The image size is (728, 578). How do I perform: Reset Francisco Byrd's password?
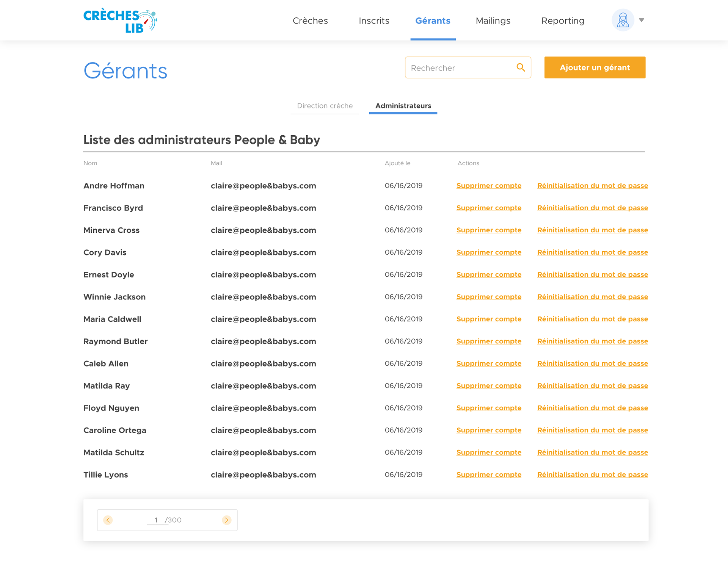pos(593,208)
